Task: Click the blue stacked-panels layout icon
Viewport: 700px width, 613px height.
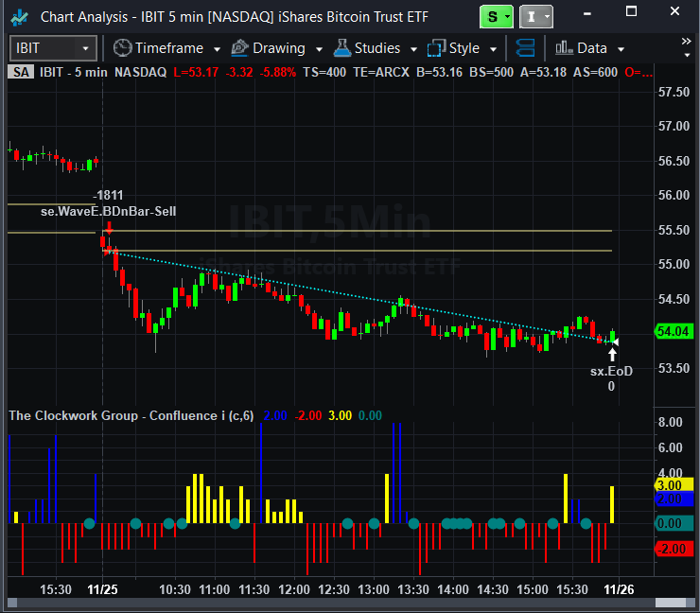Action: tap(525, 47)
